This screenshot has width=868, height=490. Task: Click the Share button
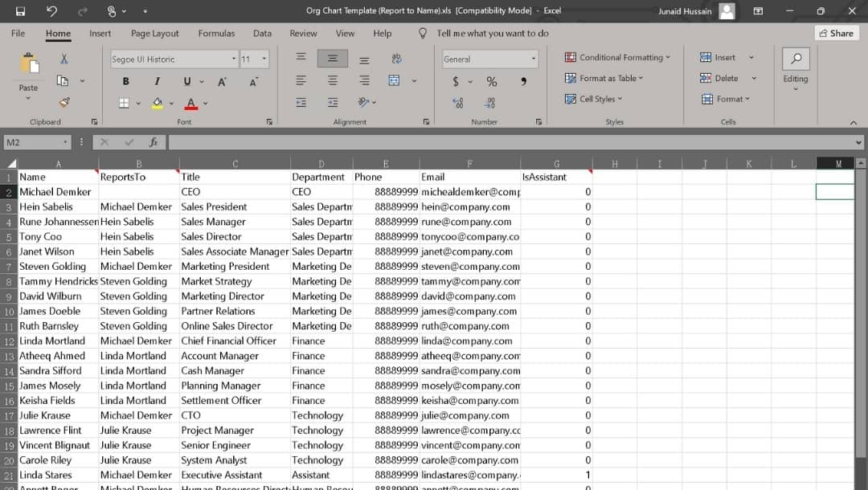(837, 34)
